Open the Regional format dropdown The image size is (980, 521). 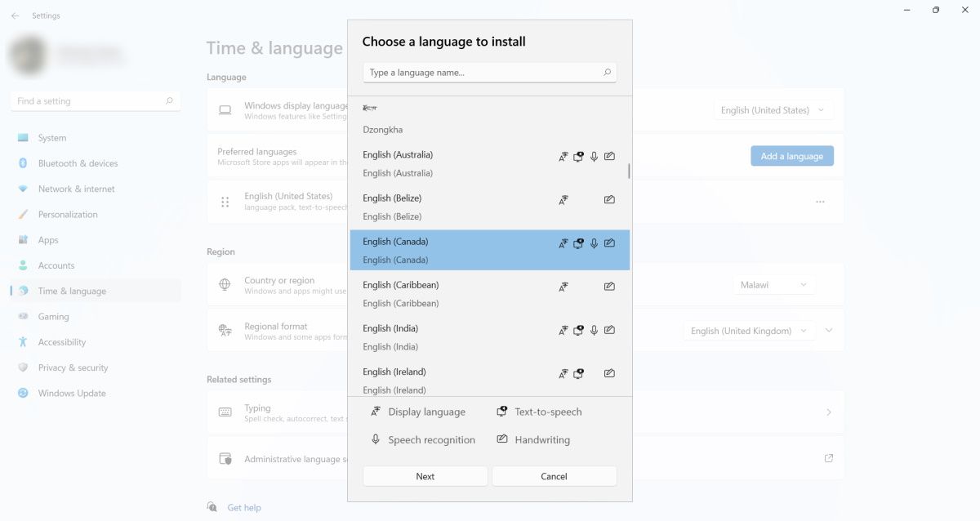point(749,331)
